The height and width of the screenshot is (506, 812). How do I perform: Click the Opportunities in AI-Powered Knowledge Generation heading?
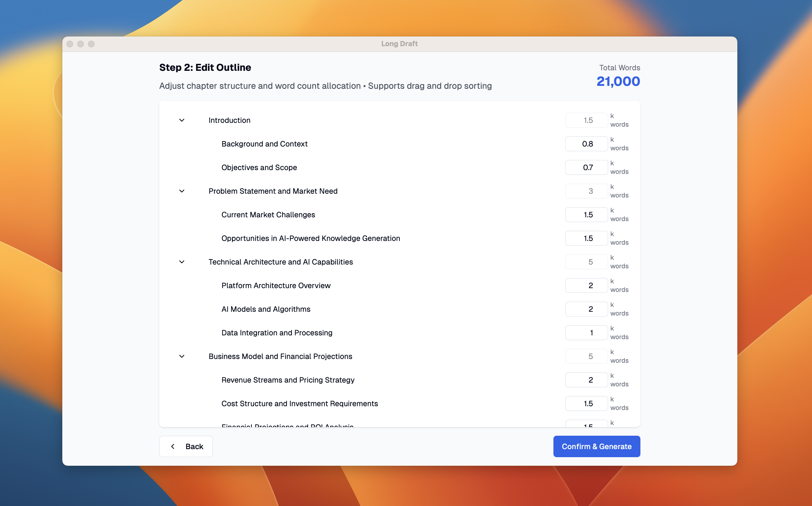click(310, 238)
